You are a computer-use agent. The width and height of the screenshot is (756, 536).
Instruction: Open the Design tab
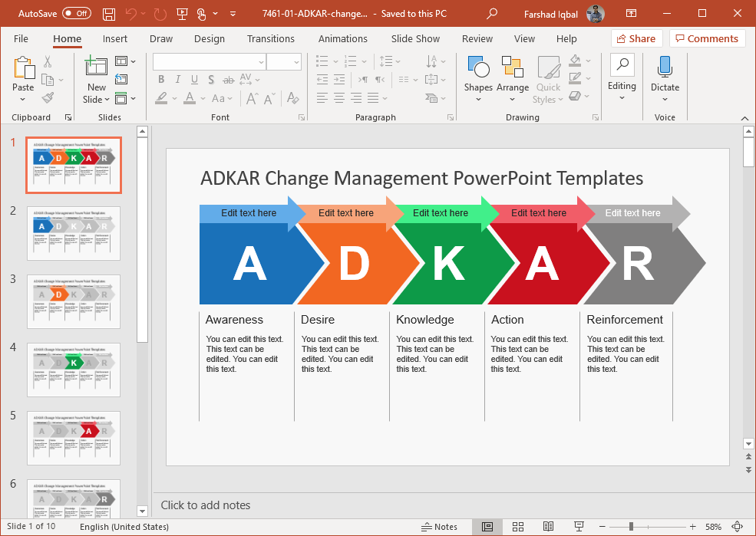pyautogui.click(x=210, y=38)
